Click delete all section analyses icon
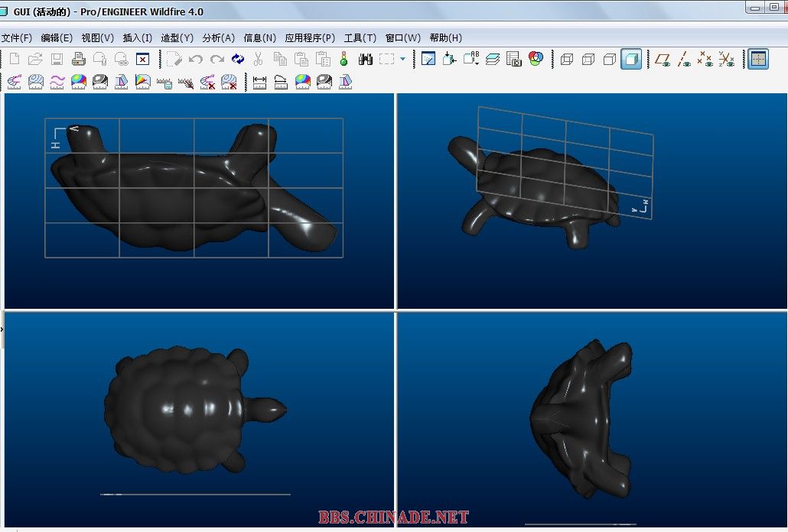 (x=229, y=82)
